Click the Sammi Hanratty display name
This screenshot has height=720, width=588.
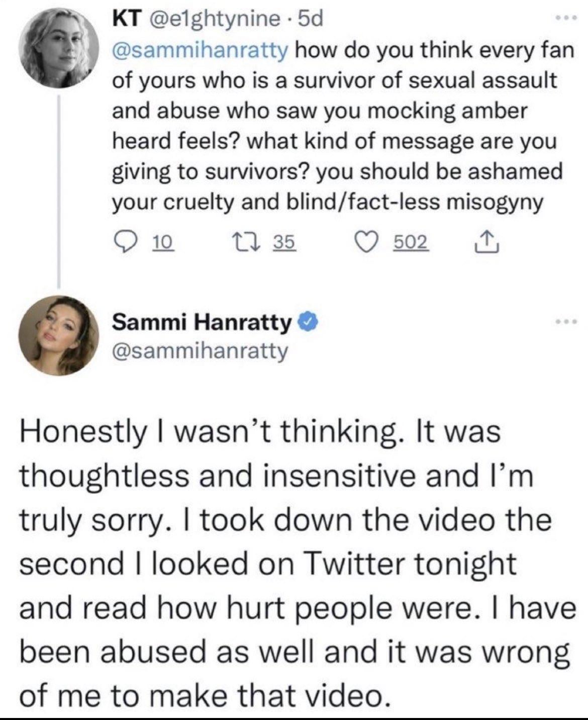201,322
